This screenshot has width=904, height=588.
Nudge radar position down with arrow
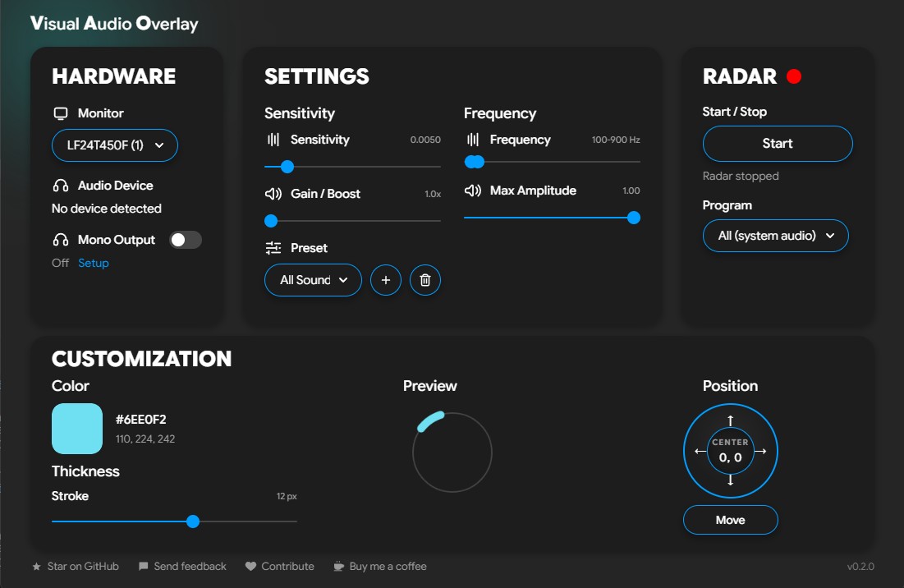731,480
